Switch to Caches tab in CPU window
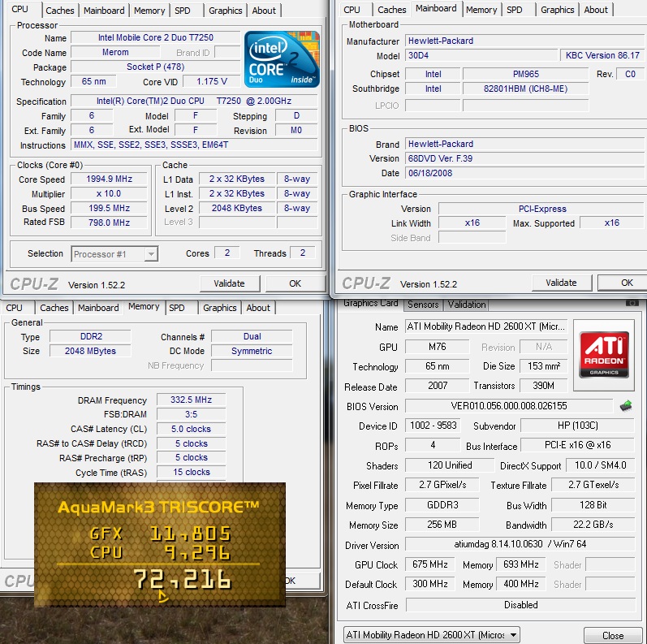 click(60, 11)
